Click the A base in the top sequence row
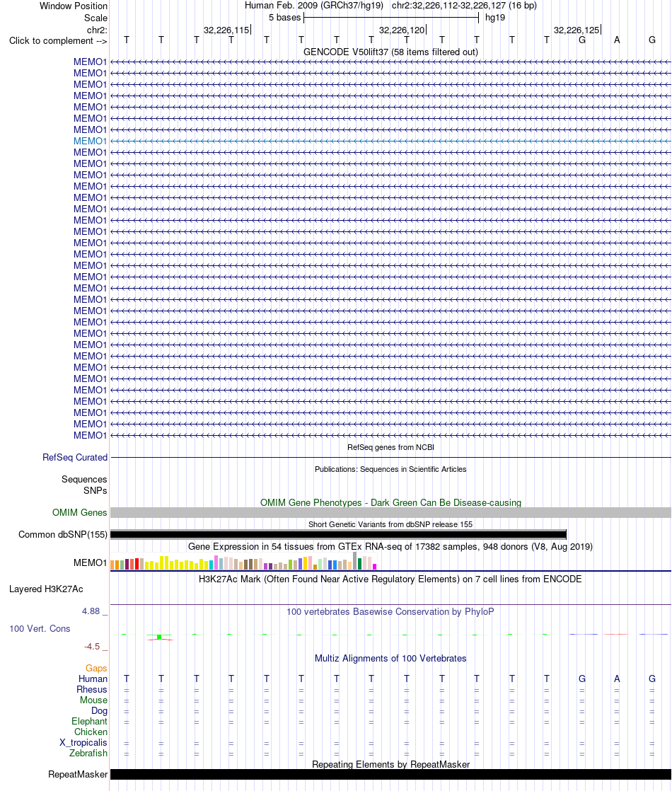The width and height of the screenshot is (672, 791). [617, 40]
